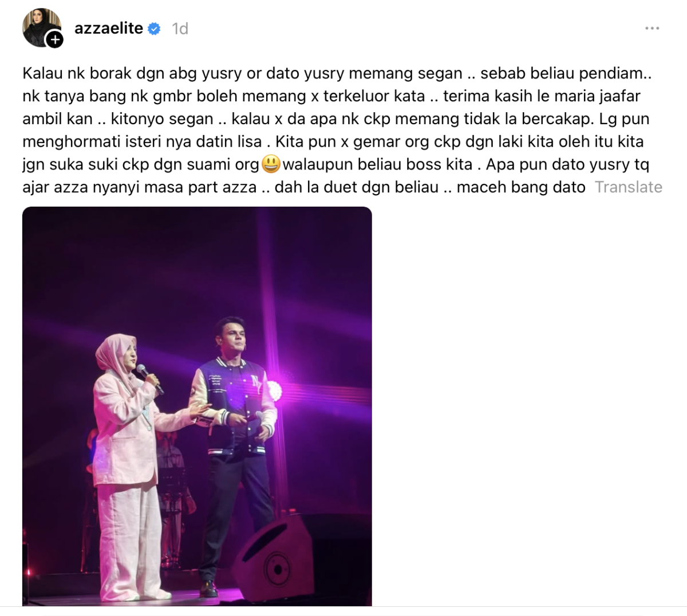The height and width of the screenshot is (616, 687).
Task: Visit the azzaelite username link
Action: click(x=109, y=28)
